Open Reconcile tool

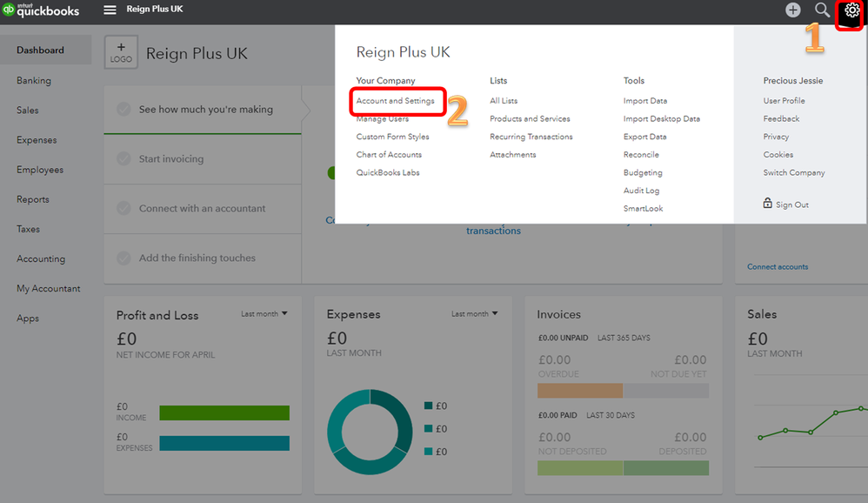pos(641,155)
